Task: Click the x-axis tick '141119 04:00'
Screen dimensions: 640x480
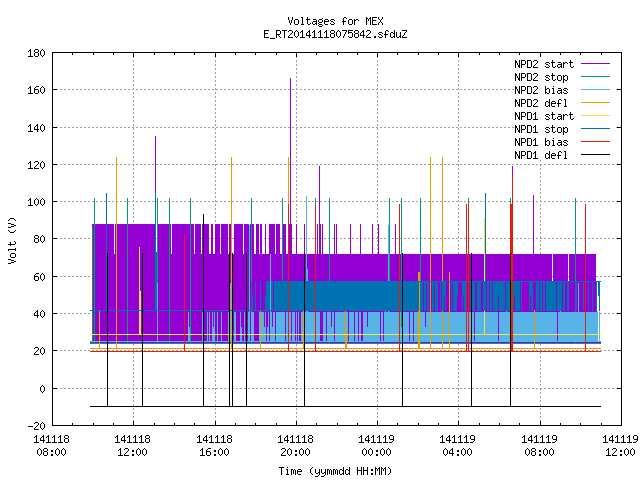Action: (x=458, y=446)
